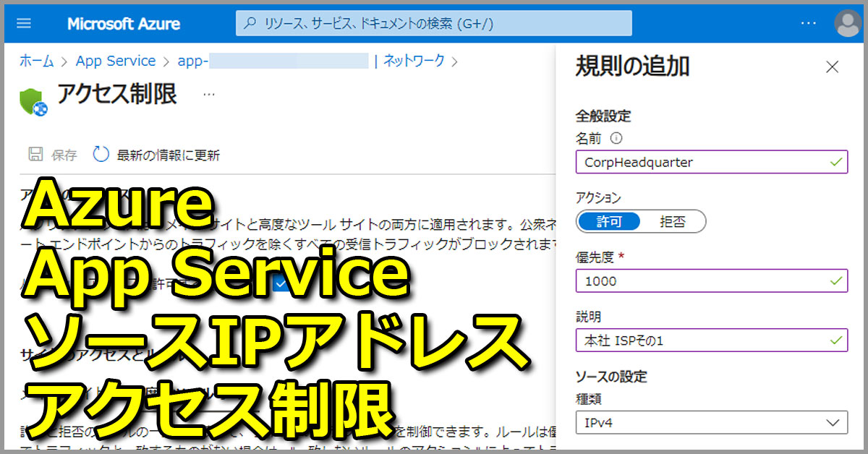This screenshot has width=868, height=454.
Task: Edit the 優先度 value 1000
Action: [711, 280]
